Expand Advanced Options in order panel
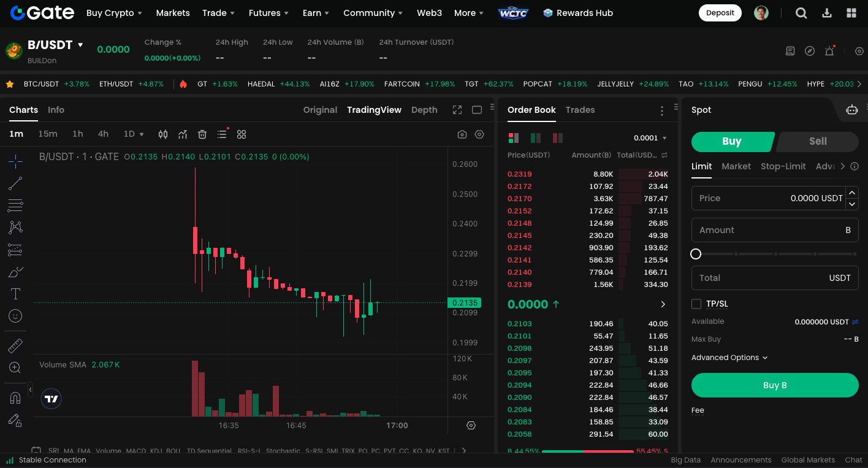Viewport: 868px width, 468px height. (729, 358)
